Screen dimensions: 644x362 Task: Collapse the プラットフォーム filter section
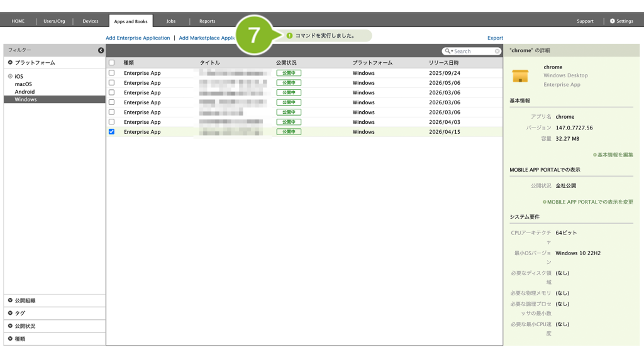pos(10,62)
